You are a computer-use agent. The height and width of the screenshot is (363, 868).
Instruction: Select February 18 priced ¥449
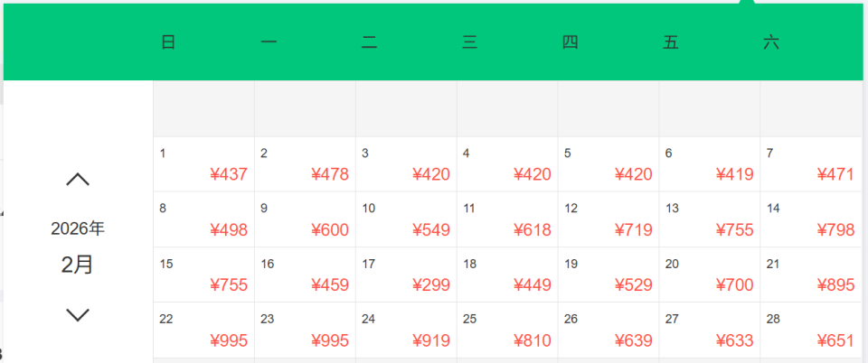click(507, 275)
